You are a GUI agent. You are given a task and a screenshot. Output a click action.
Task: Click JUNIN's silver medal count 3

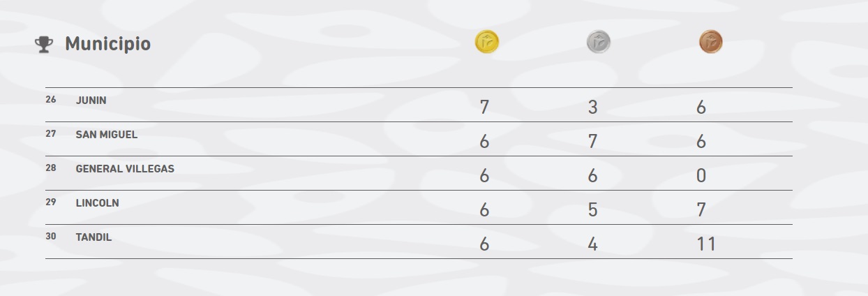click(592, 108)
